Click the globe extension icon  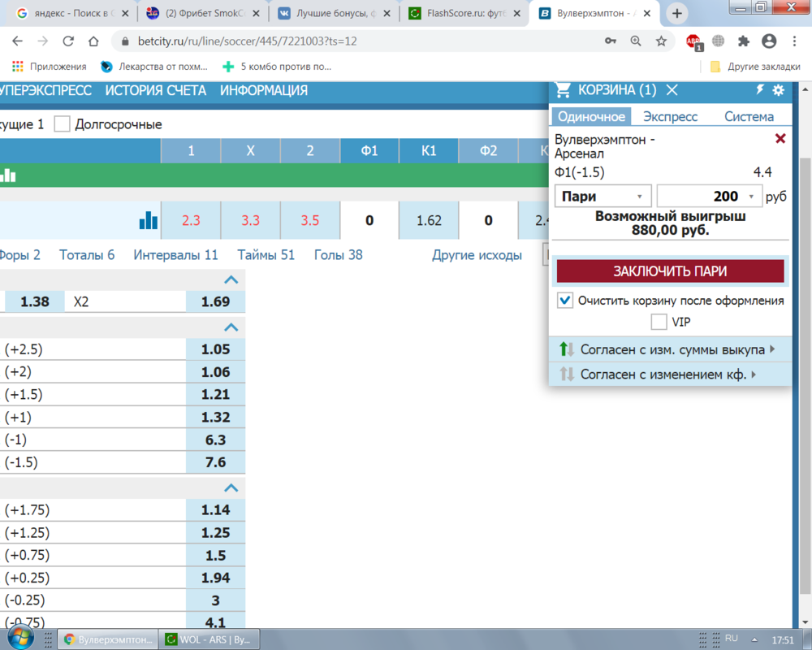pyautogui.click(x=719, y=41)
